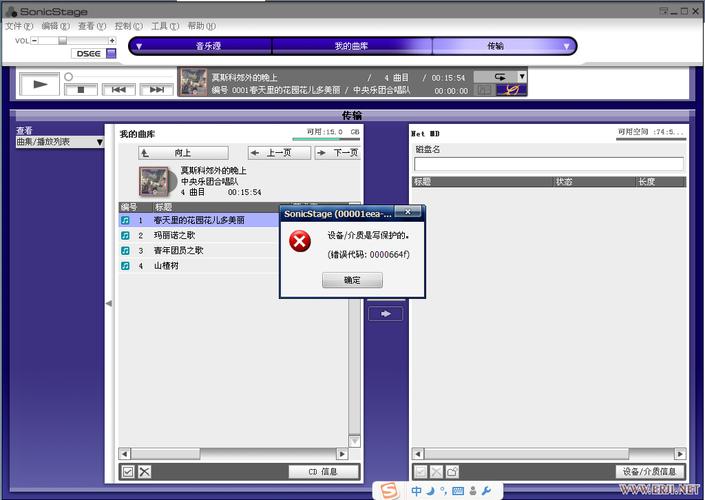
Task: Select track 春天里的花园花儿多美丽
Action: tap(199, 220)
